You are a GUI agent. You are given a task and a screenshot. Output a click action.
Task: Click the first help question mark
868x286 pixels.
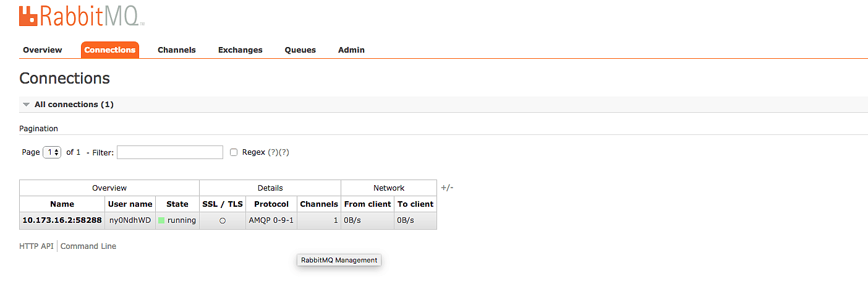click(x=273, y=152)
